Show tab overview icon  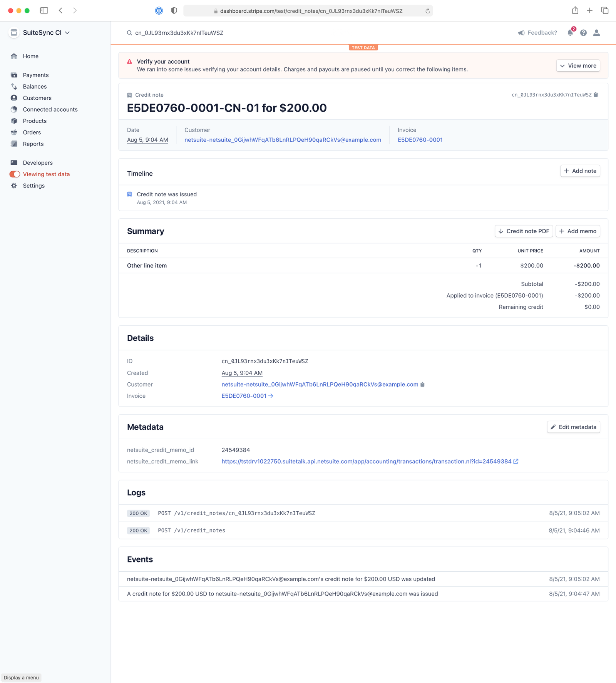[604, 11]
